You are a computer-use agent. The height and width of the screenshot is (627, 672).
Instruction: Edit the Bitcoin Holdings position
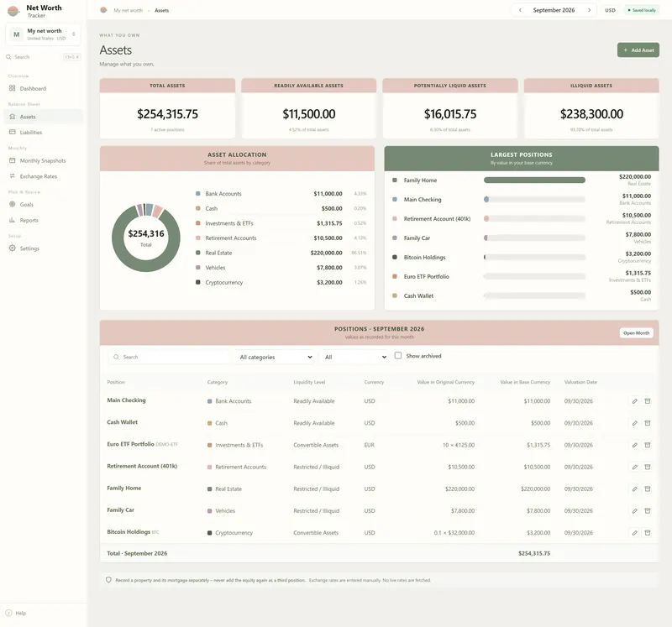635,533
